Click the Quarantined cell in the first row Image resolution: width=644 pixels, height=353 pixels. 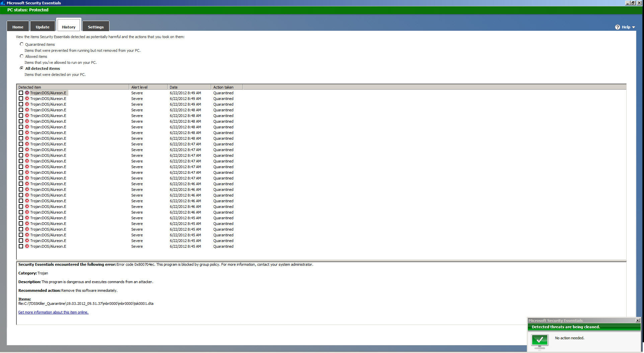tap(223, 93)
